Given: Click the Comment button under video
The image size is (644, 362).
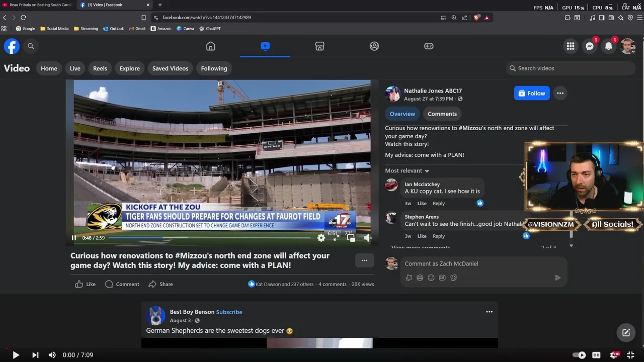Looking at the screenshot, I should click(x=122, y=284).
